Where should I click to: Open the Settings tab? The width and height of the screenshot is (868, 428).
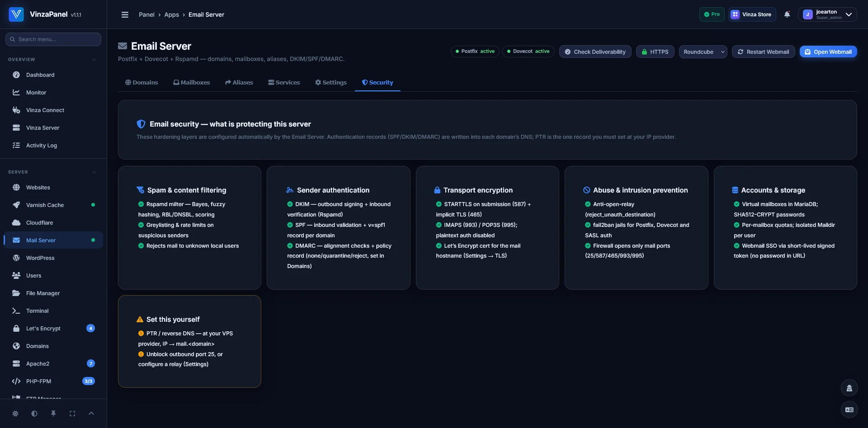click(x=331, y=83)
